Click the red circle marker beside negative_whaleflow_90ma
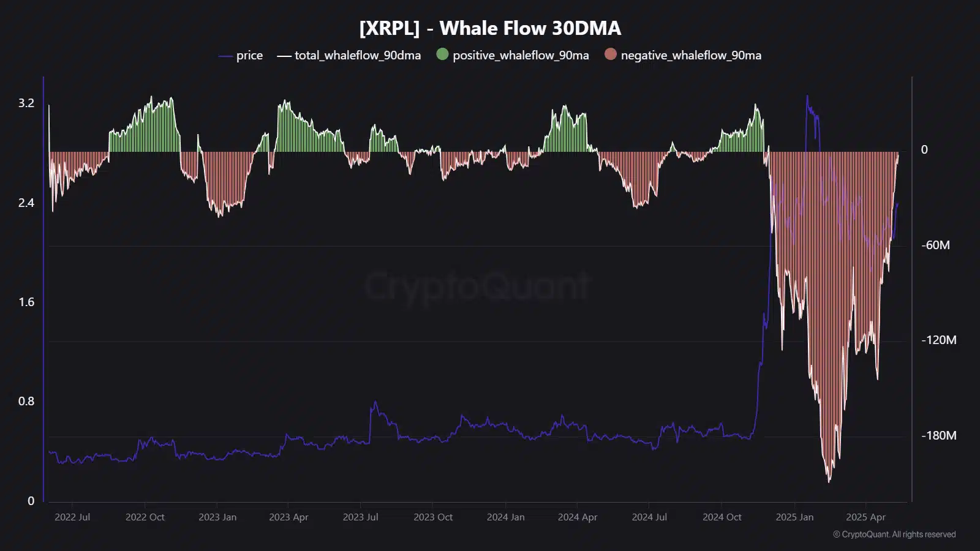The width and height of the screenshot is (980, 551). click(x=610, y=54)
